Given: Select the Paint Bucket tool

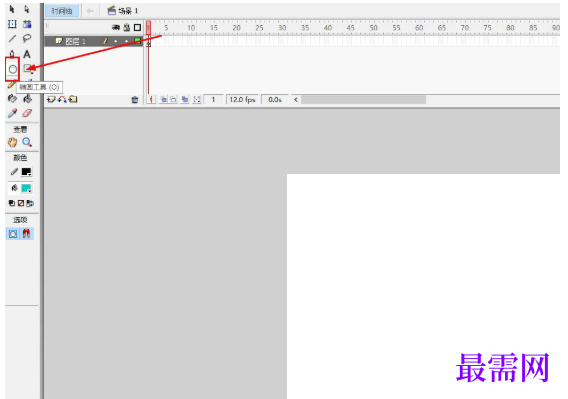Looking at the screenshot, I should click(28, 99).
